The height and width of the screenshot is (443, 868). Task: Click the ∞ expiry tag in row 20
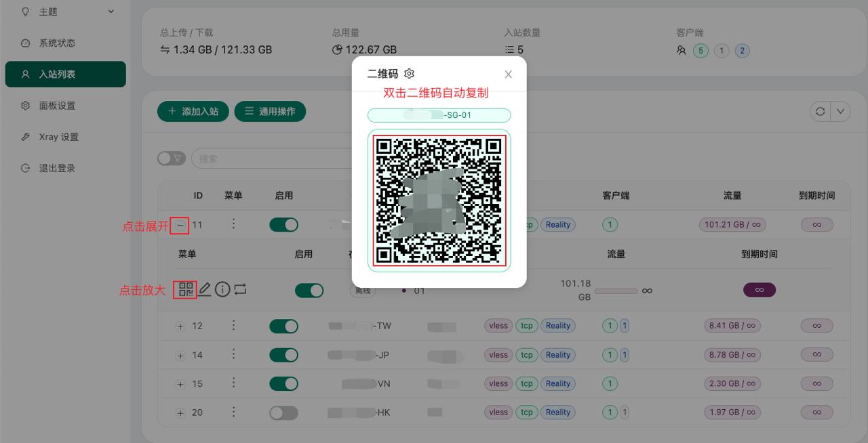coord(817,412)
